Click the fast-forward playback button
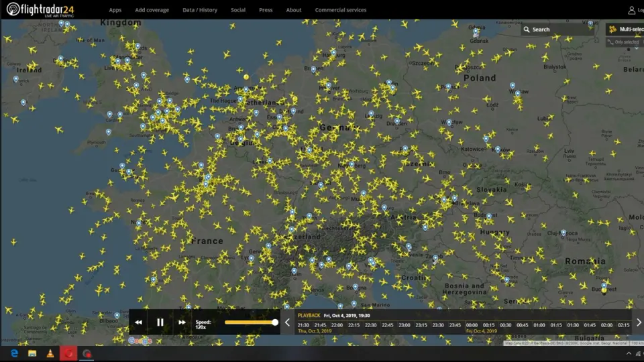 pyautogui.click(x=182, y=322)
